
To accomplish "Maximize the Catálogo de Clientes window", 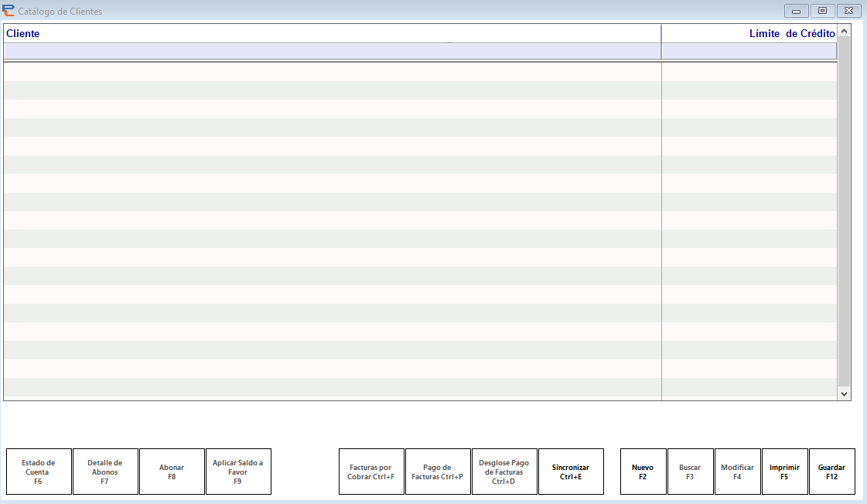I will tap(823, 11).
